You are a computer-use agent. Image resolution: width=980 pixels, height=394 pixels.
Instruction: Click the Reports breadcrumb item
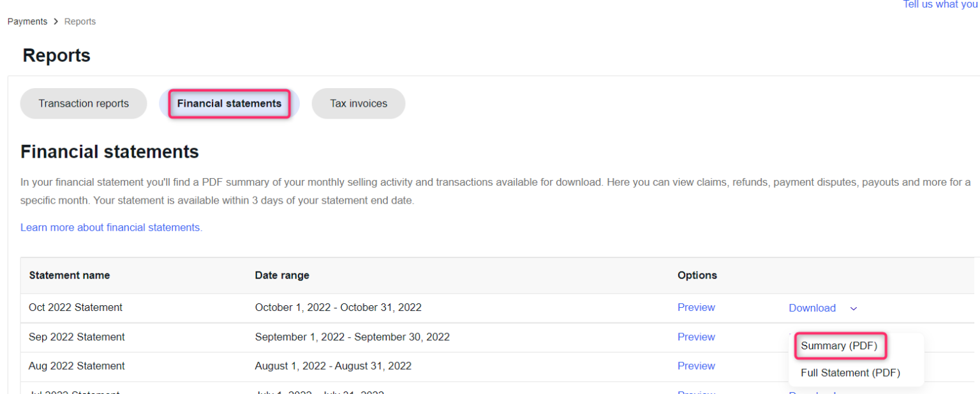[x=80, y=22]
